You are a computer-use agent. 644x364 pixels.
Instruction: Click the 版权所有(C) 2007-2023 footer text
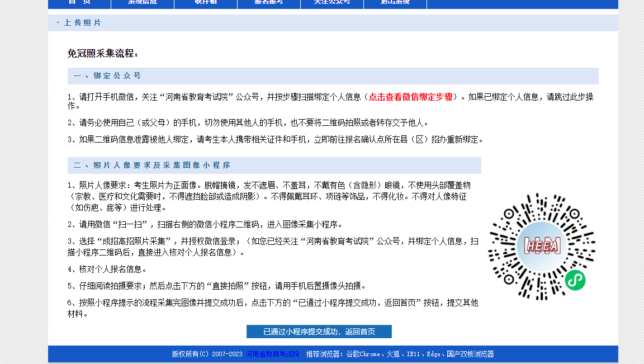tap(207, 354)
